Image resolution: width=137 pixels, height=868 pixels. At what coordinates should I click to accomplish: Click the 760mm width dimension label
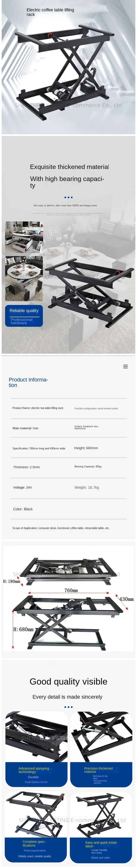pos(71,590)
